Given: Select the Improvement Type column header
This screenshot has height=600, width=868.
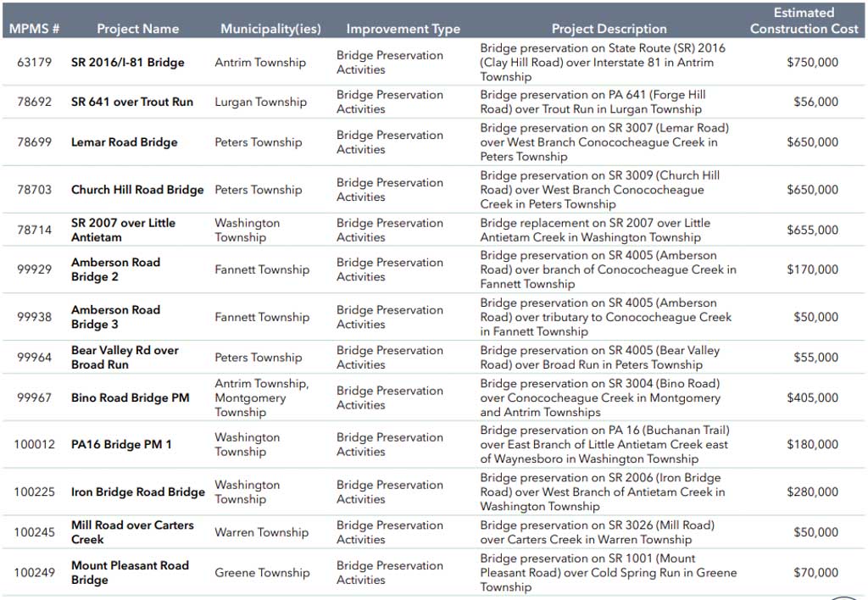Looking at the screenshot, I should pos(403,29).
